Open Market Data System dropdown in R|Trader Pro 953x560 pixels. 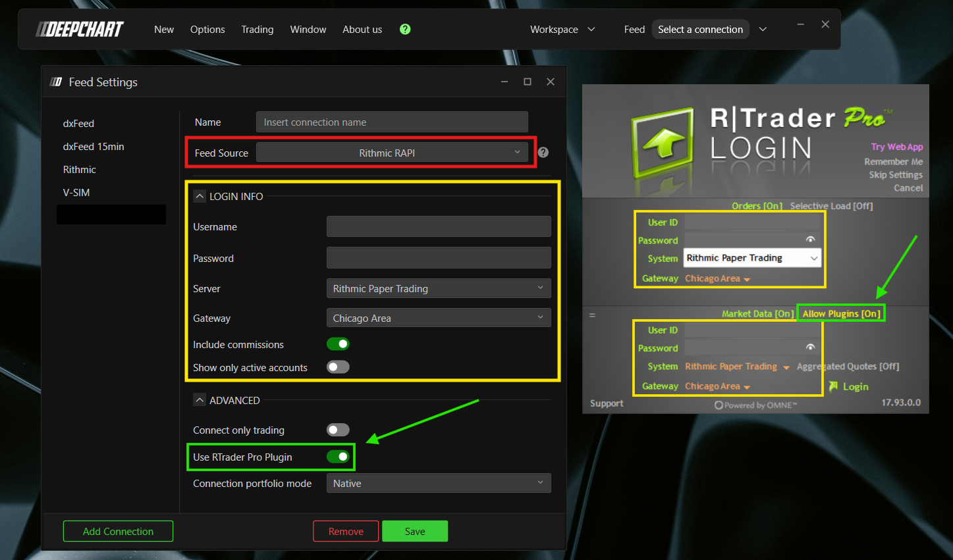pos(737,367)
